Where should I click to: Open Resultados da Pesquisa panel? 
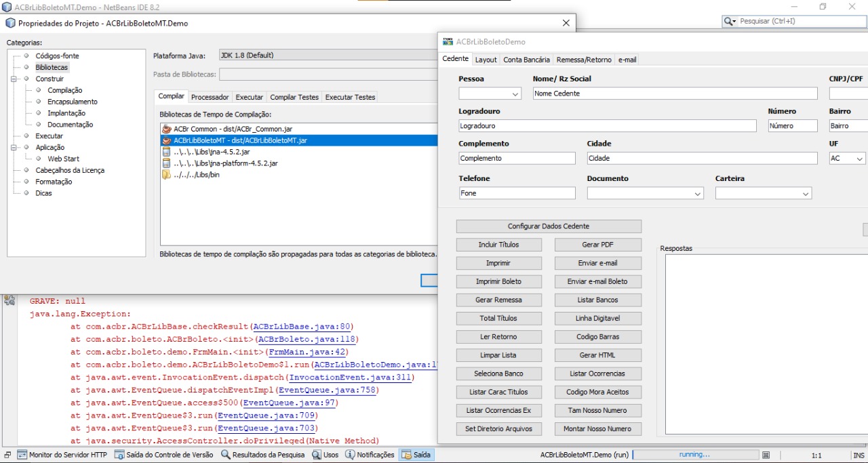click(x=262, y=455)
